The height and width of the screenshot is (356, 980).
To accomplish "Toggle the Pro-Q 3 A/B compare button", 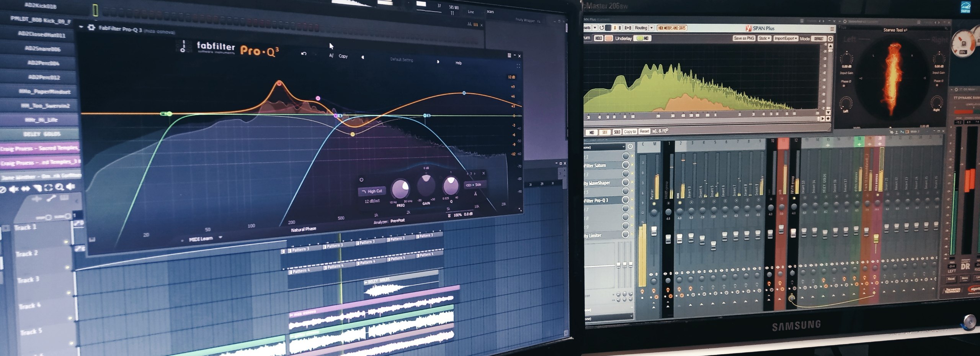I will pos(331,56).
